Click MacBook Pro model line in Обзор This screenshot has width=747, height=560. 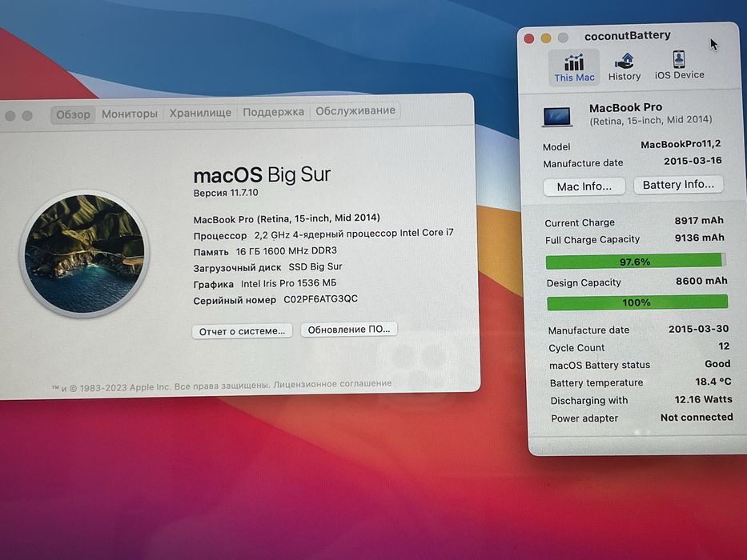coord(287,218)
